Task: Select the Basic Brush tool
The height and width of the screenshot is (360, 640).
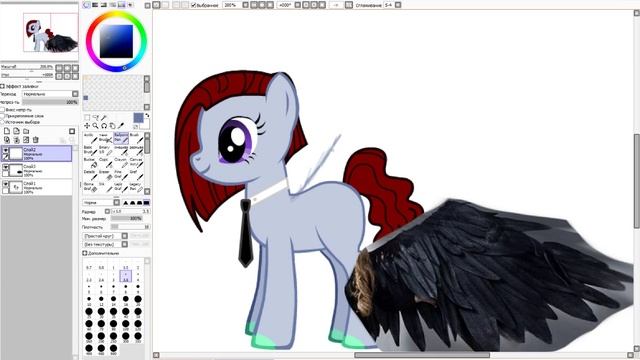Action: [90, 150]
